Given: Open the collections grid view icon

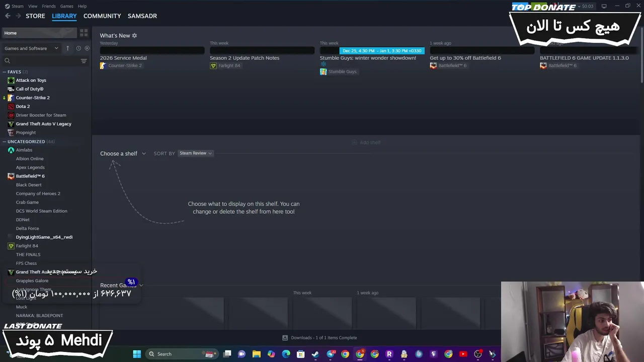Looking at the screenshot, I should (x=84, y=33).
